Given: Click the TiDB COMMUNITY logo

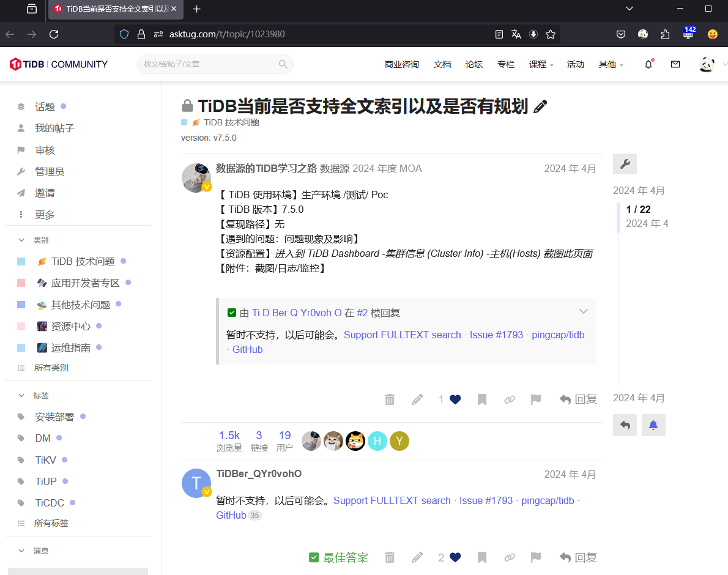Looking at the screenshot, I should pyautogui.click(x=58, y=64).
